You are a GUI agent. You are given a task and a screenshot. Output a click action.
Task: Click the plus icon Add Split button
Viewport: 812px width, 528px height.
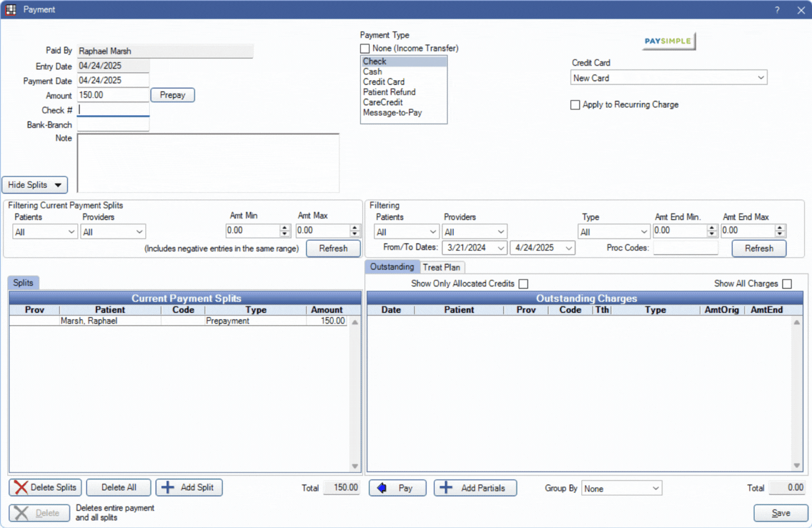(x=189, y=487)
